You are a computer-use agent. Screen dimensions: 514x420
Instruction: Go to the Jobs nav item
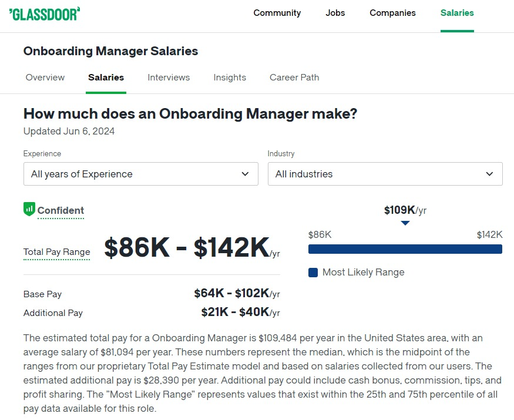335,13
